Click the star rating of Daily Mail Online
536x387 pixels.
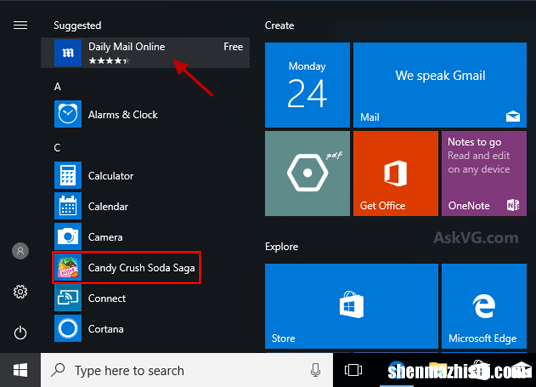tap(108, 61)
